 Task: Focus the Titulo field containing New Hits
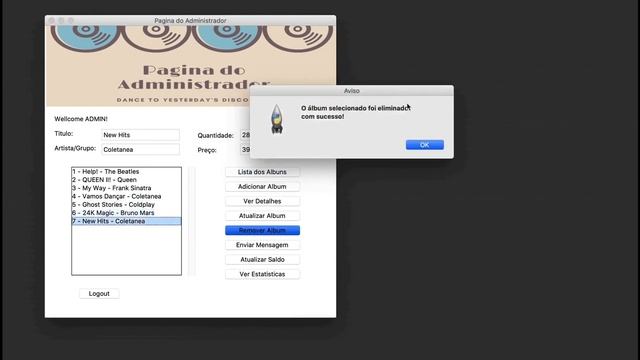click(x=140, y=135)
